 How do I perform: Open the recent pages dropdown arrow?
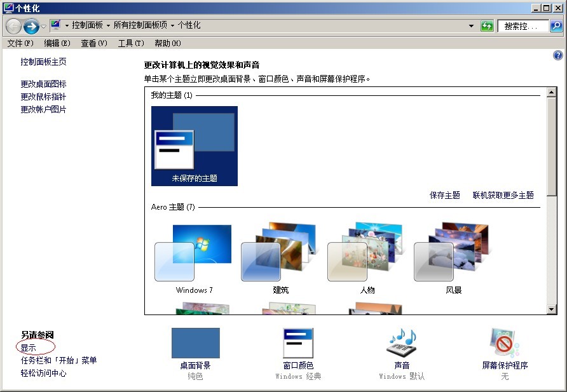(43, 26)
